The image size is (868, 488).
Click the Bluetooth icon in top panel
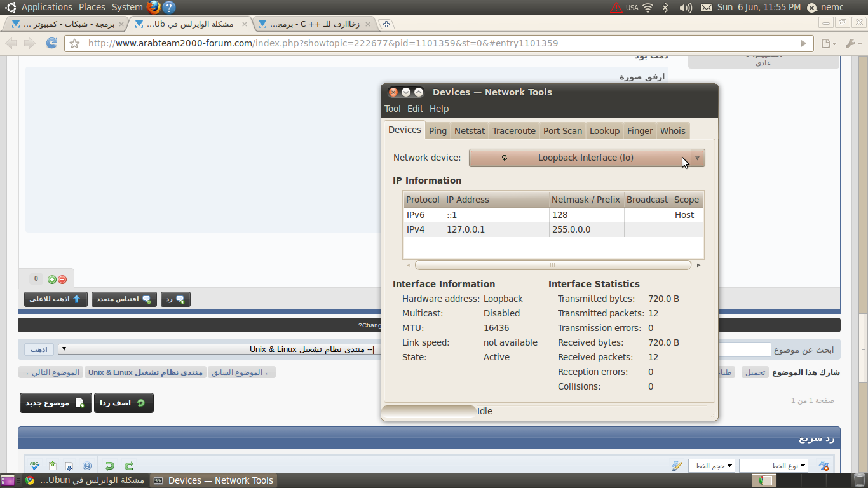click(666, 8)
